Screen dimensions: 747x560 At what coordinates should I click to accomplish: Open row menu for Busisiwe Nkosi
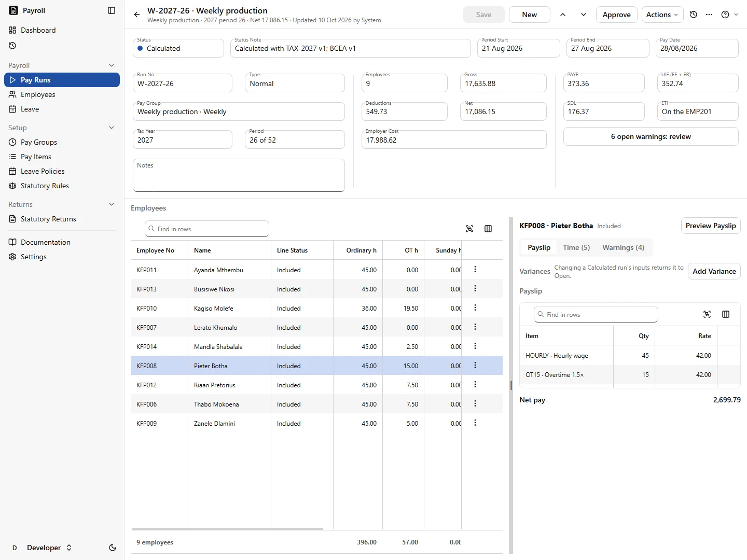pyautogui.click(x=475, y=288)
